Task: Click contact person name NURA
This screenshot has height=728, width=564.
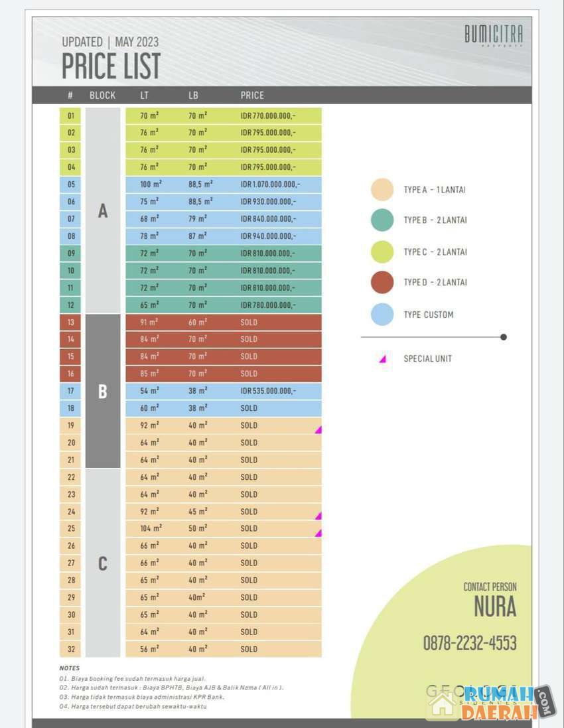Action: pos(495,607)
